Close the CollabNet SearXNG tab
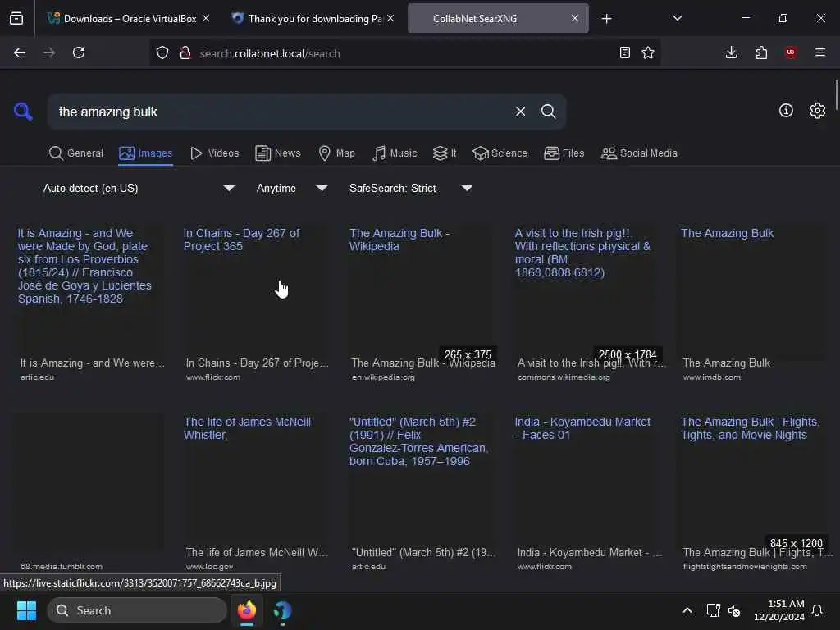The image size is (840, 630). tap(575, 19)
